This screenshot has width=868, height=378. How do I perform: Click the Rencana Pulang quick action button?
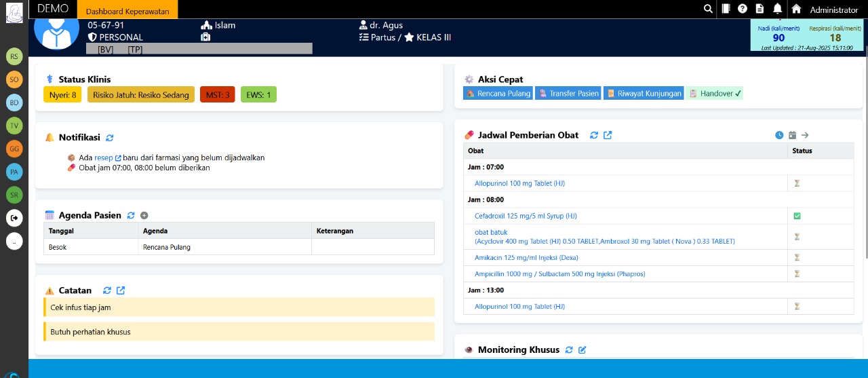point(498,94)
